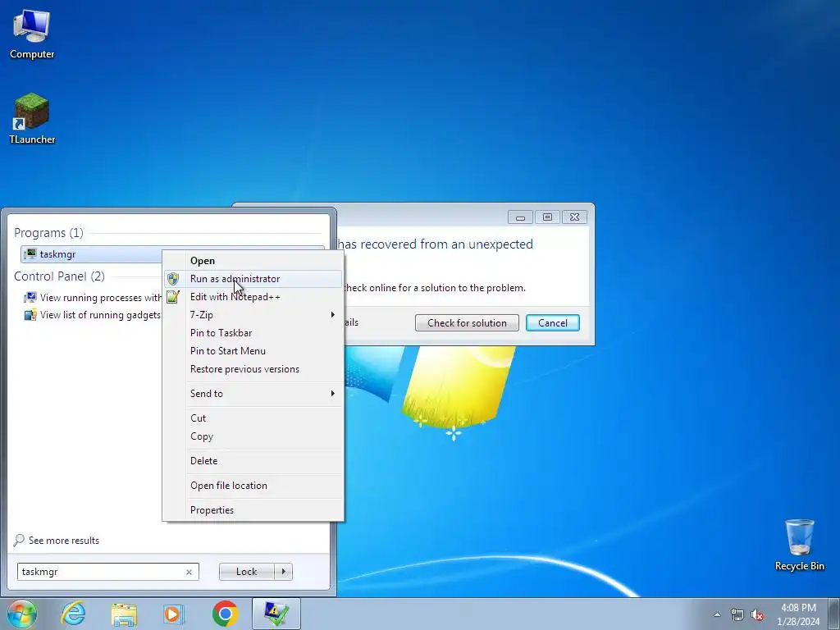840x630 pixels.
Task: Launch Google Chrome from taskbar
Action: [x=225, y=614]
